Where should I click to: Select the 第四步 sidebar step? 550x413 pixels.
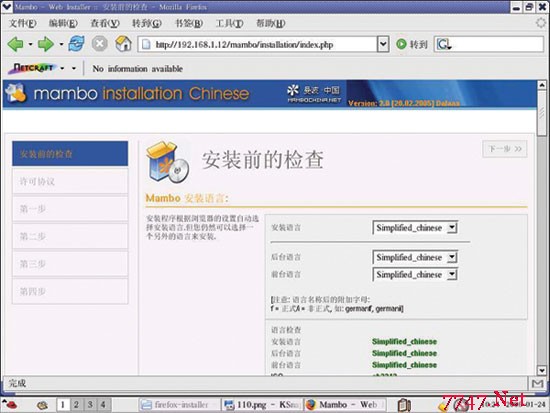(x=70, y=291)
